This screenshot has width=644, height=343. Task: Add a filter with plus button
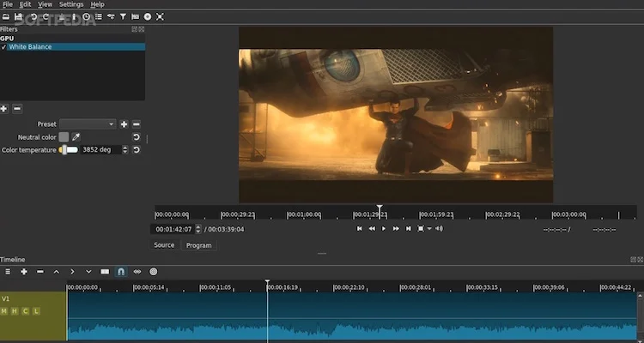3,109
